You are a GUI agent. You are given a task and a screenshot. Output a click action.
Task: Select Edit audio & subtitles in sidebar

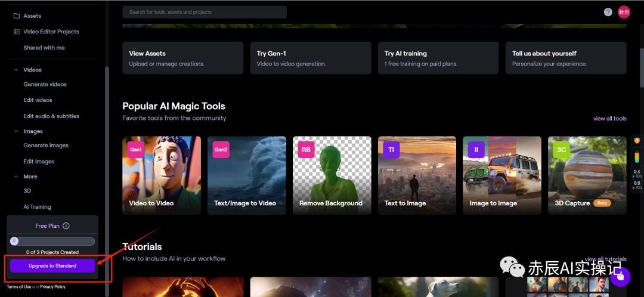[x=51, y=116]
